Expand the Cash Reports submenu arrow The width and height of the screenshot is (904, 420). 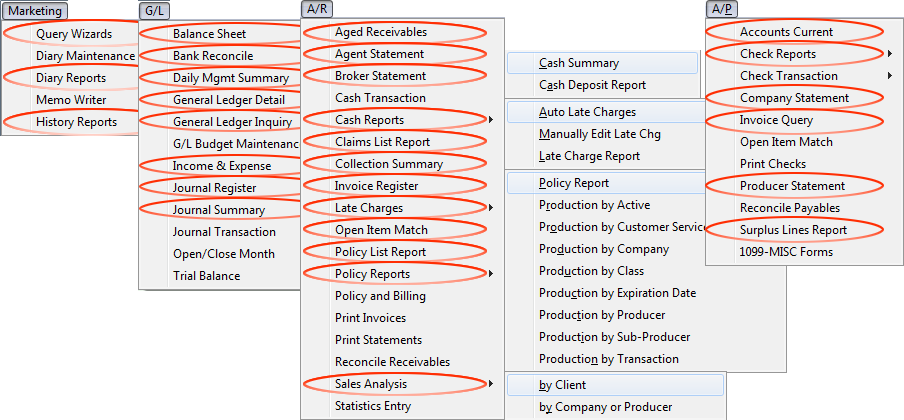point(491,120)
